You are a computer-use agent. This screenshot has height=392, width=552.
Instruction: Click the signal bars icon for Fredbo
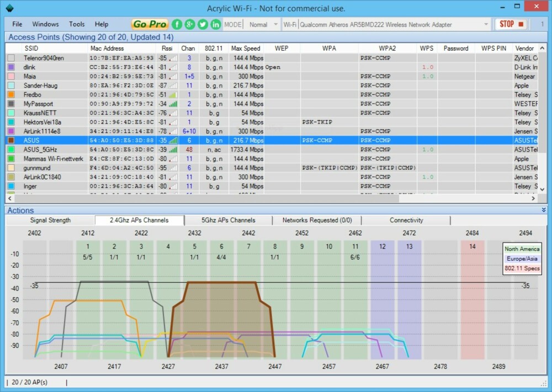(x=173, y=95)
